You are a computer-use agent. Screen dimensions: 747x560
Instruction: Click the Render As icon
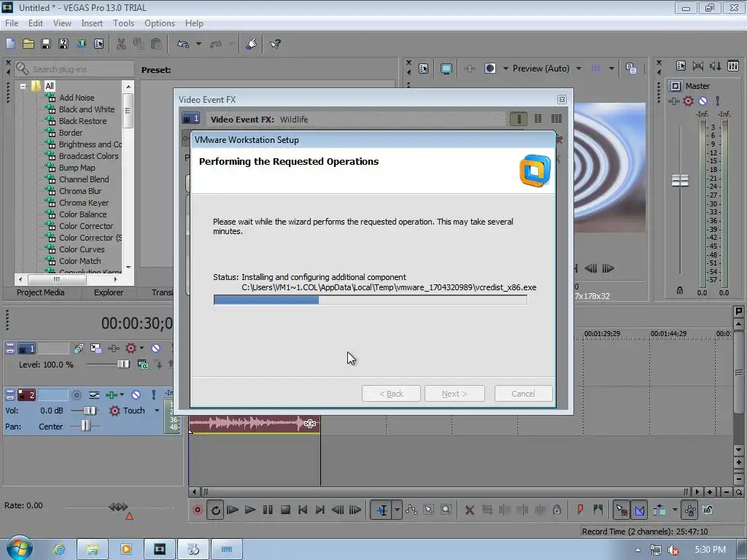[x=81, y=44]
